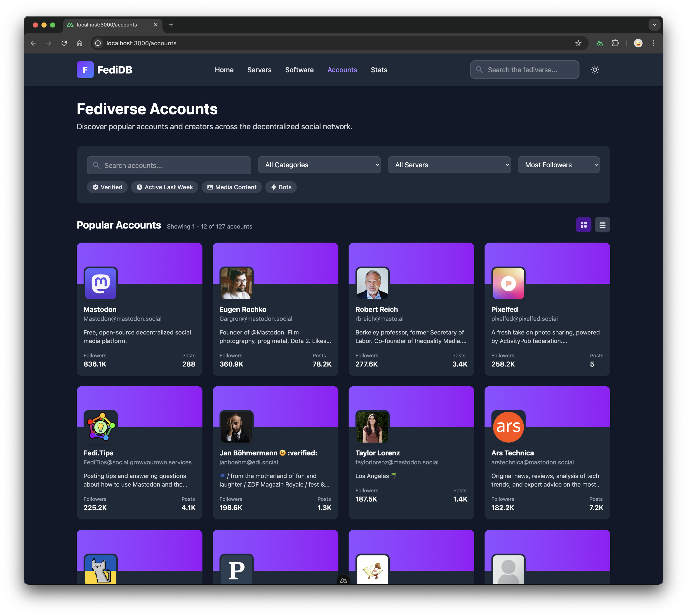The image size is (687, 616).
Task: Open the browser profile avatar
Action: click(638, 43)
